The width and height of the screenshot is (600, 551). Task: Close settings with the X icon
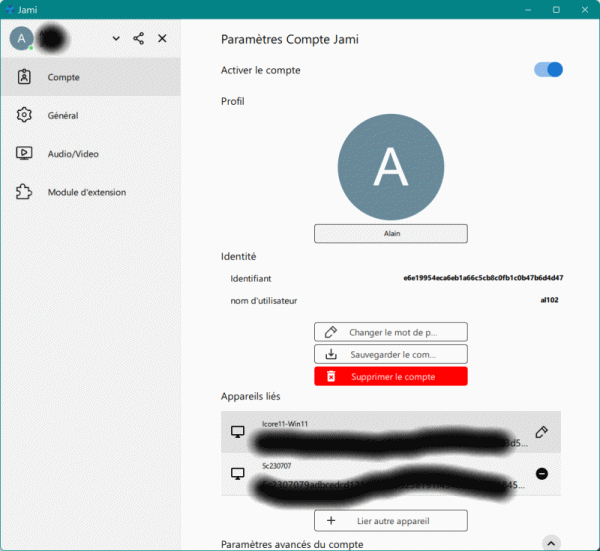click(x=163, y=39)
